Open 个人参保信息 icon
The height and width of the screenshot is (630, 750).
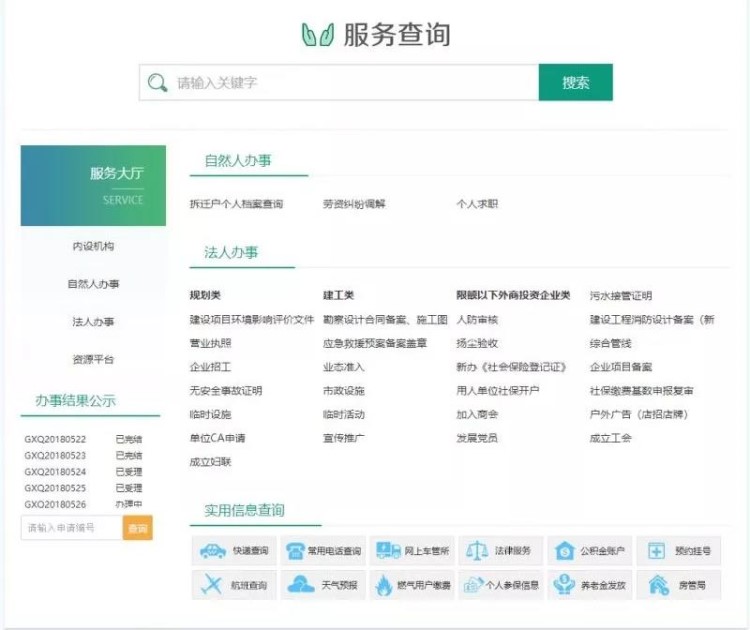[474, 585]
